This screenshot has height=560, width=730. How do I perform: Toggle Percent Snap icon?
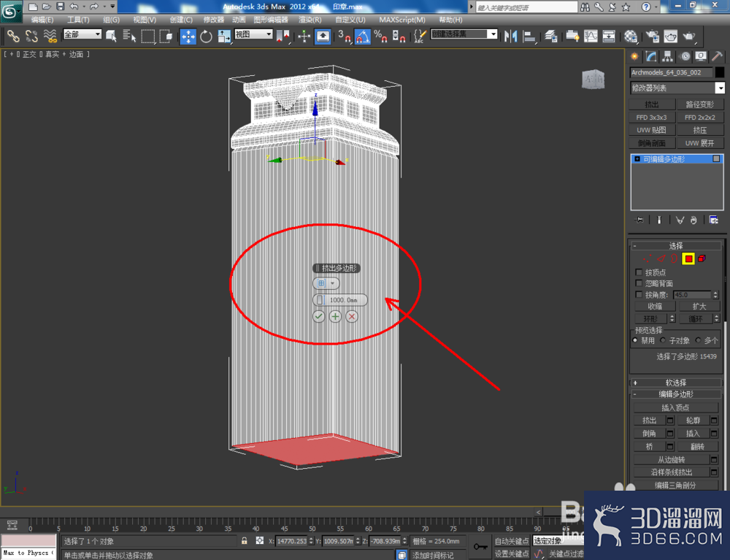coord(380,36)
